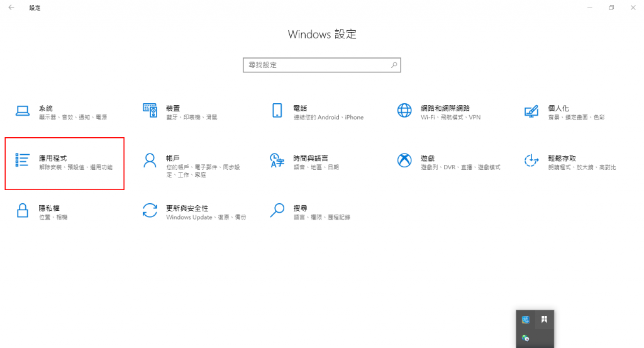Viewport: 644px width, 348px height.
Task: Minimize the 設定 window
Action: [590, 8]
